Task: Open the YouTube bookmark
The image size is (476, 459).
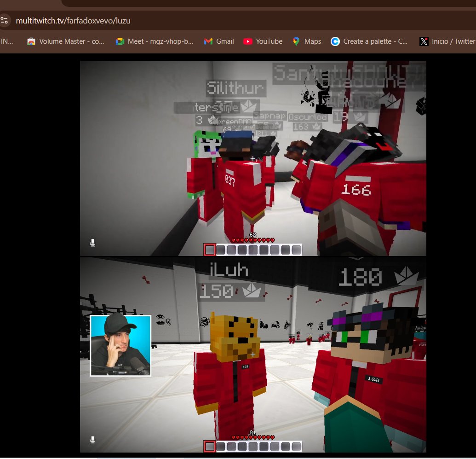Action: click(263, 41)
